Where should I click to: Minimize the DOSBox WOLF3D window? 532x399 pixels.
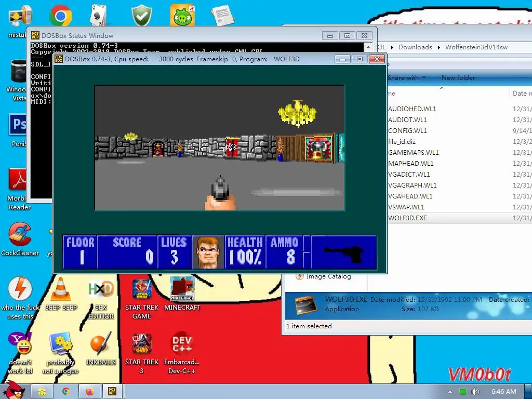[x=343, y=59]
